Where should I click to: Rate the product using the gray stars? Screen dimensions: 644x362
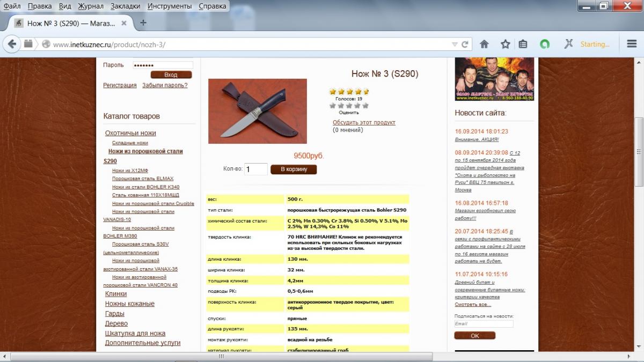coord(349,106)
